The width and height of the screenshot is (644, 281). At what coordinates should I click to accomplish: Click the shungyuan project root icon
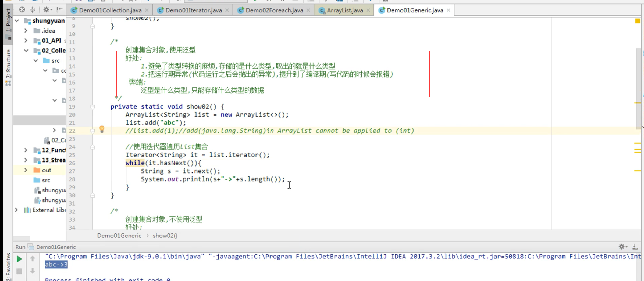click(27, 21)
